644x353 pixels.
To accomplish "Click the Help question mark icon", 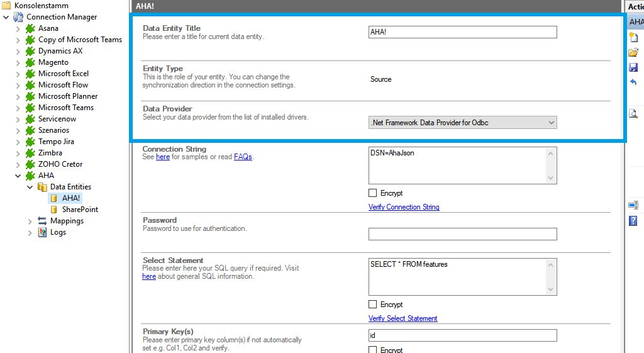I will click(633, 221).
